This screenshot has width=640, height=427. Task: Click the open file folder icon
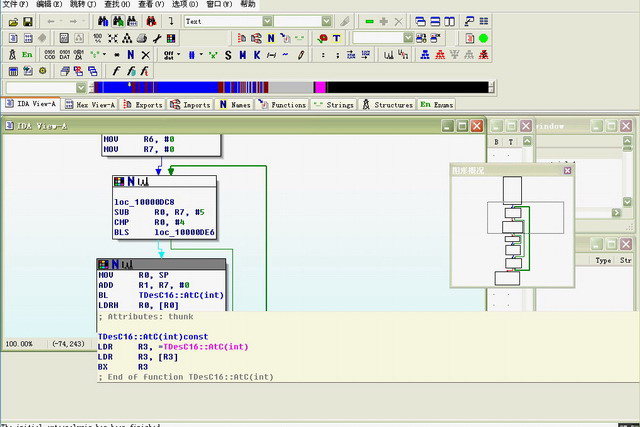pyautogui.click(x=12, y=21)
